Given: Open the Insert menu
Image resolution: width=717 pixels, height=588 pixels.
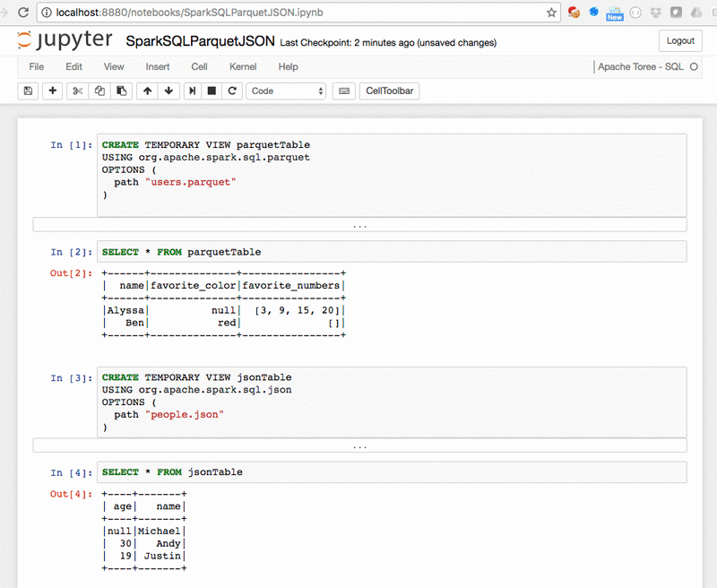Looking at the screenshot, I should pos(158,67).
